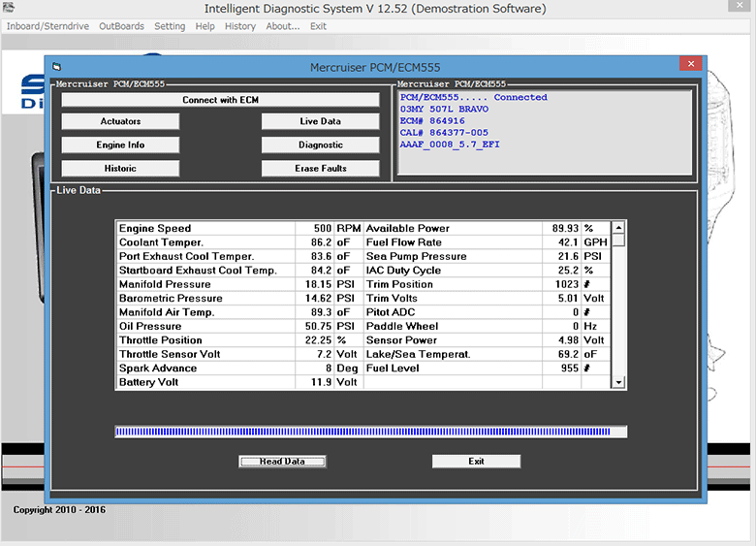Click the 50.75 oil pressure value
The width and height of the screenshot is (756, 546).
[x=318, y=326]
